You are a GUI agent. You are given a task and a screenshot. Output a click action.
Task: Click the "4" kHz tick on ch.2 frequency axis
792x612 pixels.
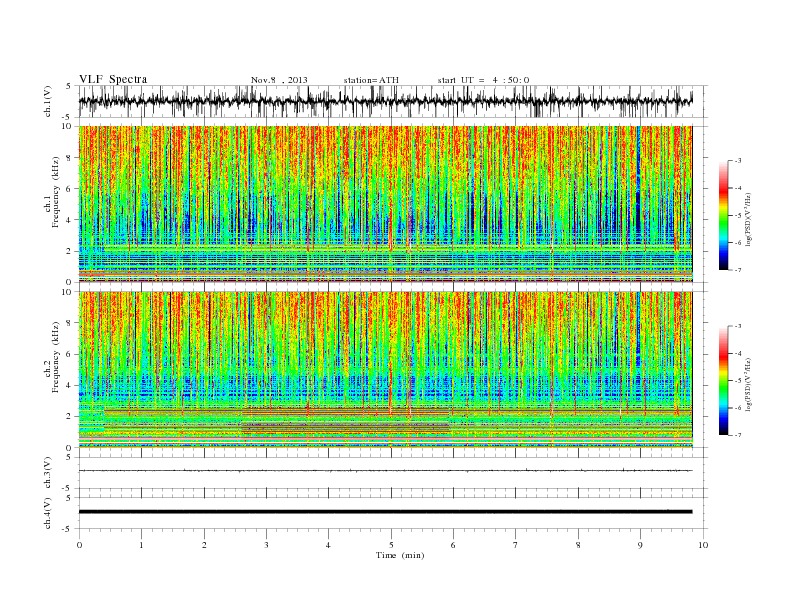[x=70, y=385]
